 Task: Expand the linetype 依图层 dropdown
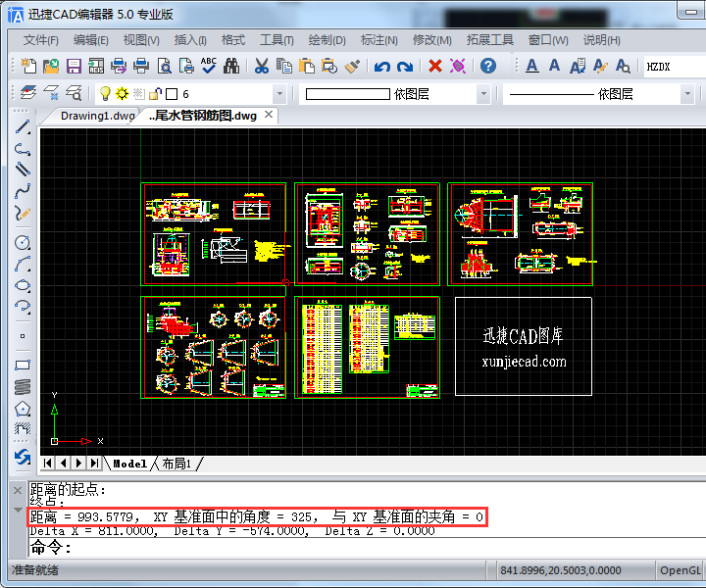[x=687, y=94]
